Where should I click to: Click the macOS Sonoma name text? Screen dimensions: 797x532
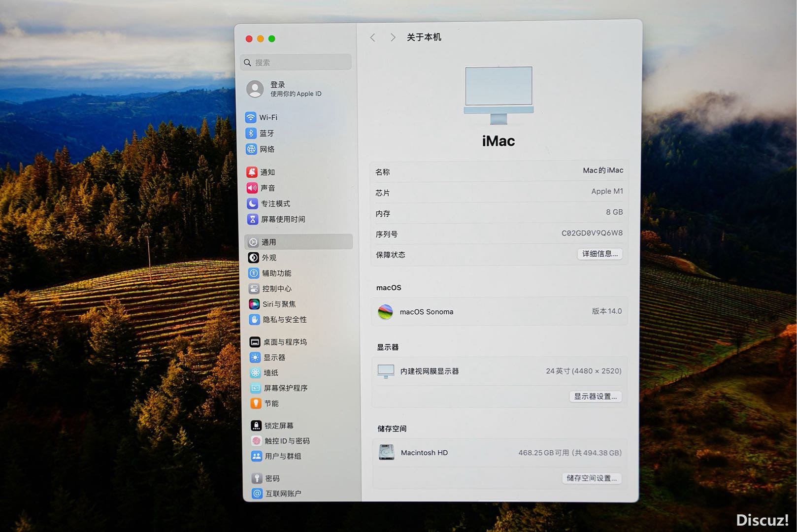tap(427, 312)
